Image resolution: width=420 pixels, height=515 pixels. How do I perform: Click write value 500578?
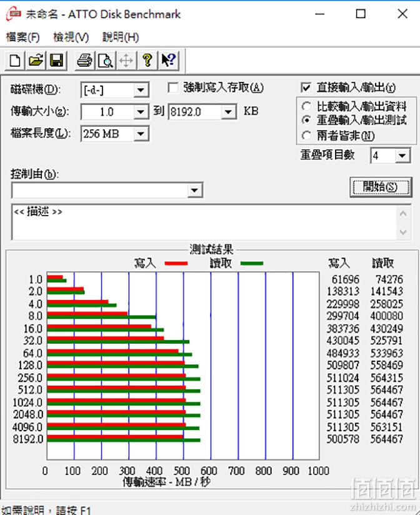point(343,439)
